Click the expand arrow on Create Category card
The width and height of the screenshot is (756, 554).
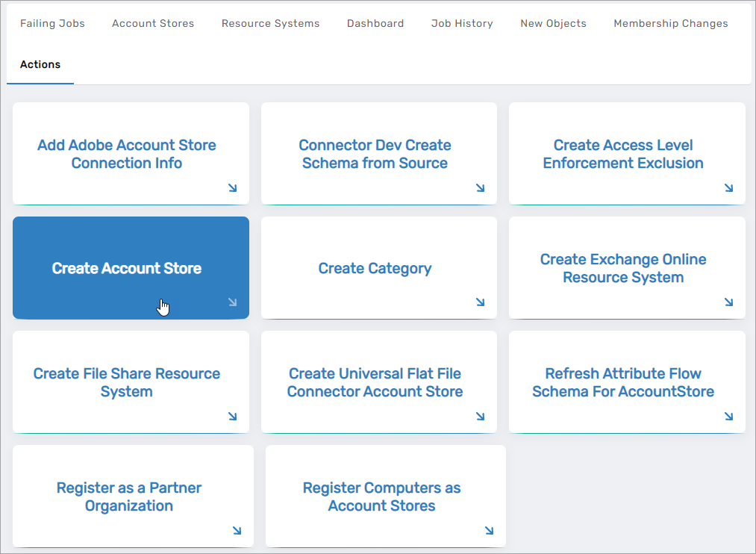coord(481,302)
